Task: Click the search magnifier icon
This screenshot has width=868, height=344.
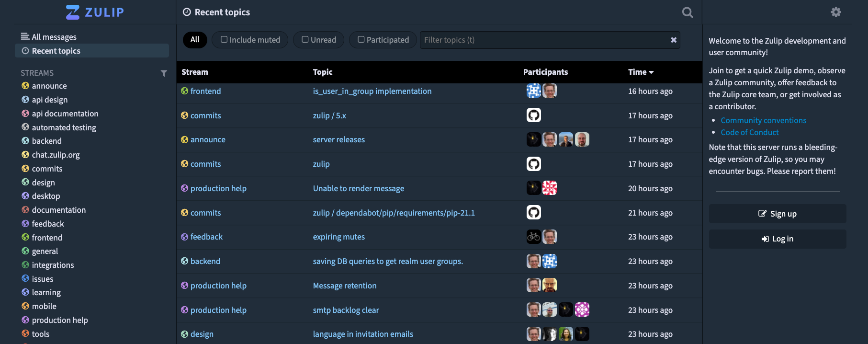Action: click(687, 12)
